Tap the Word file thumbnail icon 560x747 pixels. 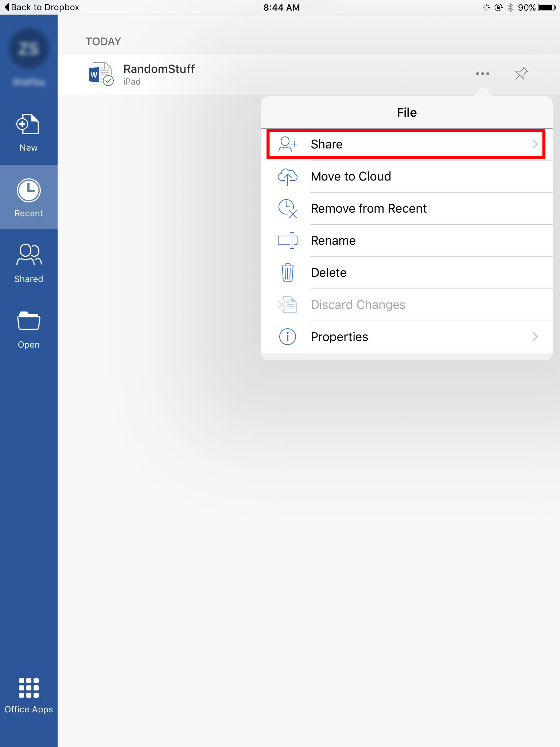(x=101, y=74)
